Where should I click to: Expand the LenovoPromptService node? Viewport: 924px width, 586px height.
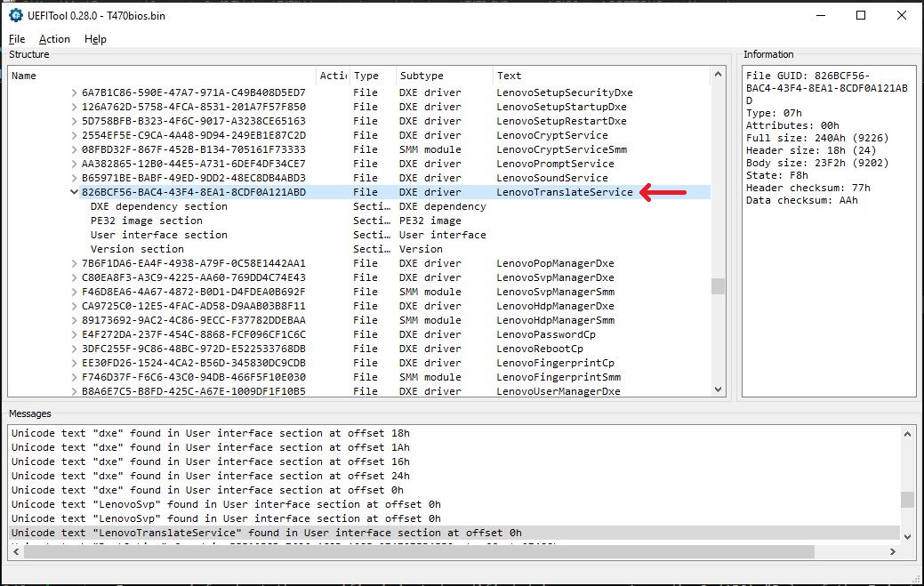tap(74, 164)
